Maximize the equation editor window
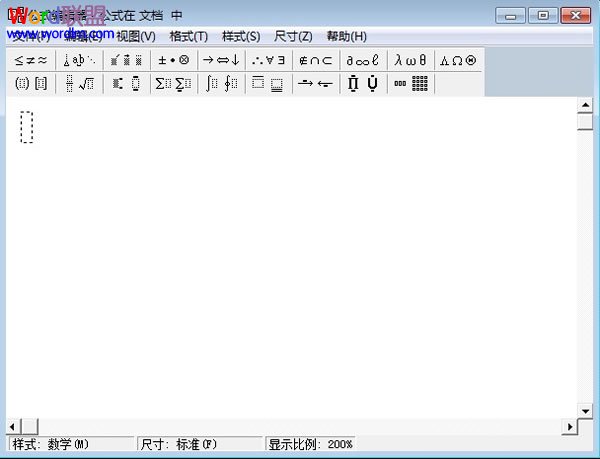Screen dimensions: 600x459 coord(543,16)
